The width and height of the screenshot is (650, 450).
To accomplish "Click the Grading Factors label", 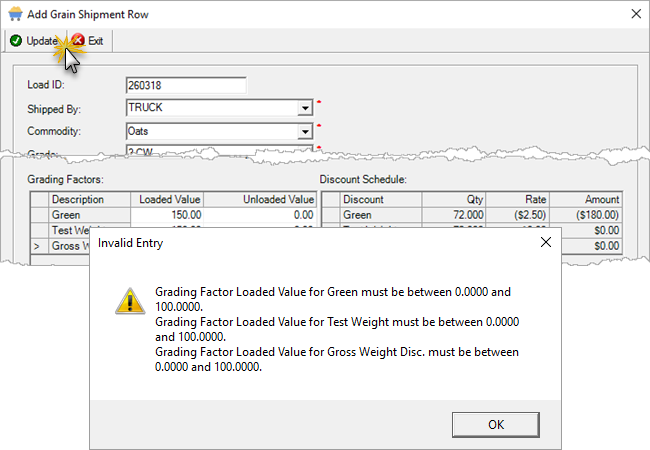I will point(65,179).
